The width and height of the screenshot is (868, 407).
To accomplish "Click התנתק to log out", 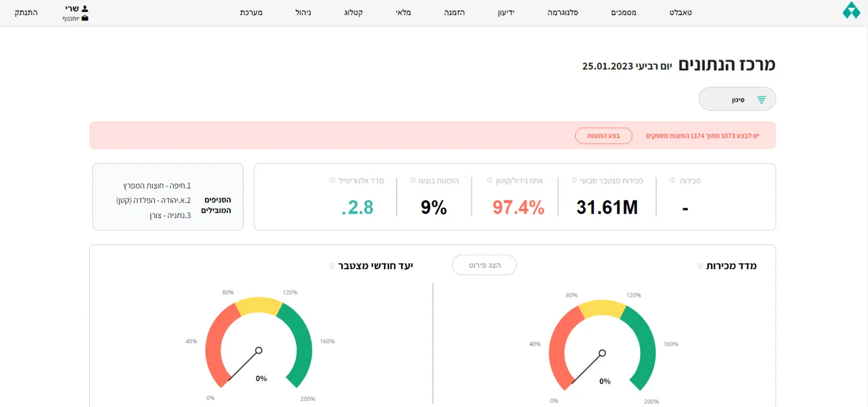I will [x=26, y=12].
